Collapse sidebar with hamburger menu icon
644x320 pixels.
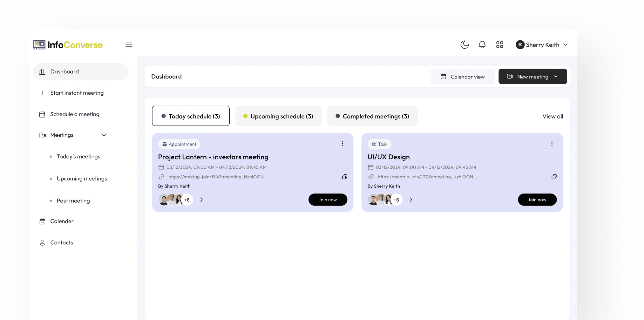pyautogui.click(x=129, y=45)
